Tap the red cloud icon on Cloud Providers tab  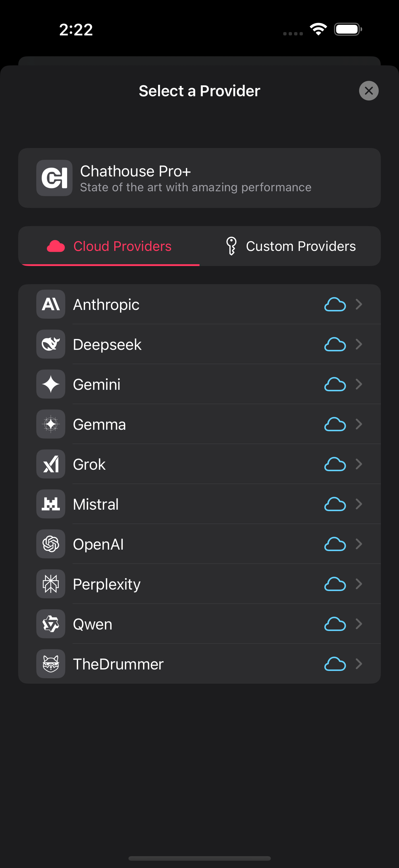coord(56,246)
